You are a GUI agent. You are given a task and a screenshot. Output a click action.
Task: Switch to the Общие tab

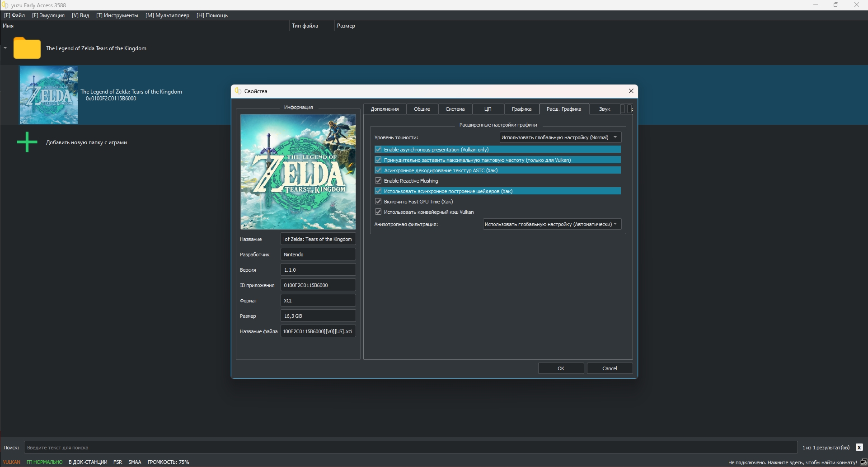422,109
